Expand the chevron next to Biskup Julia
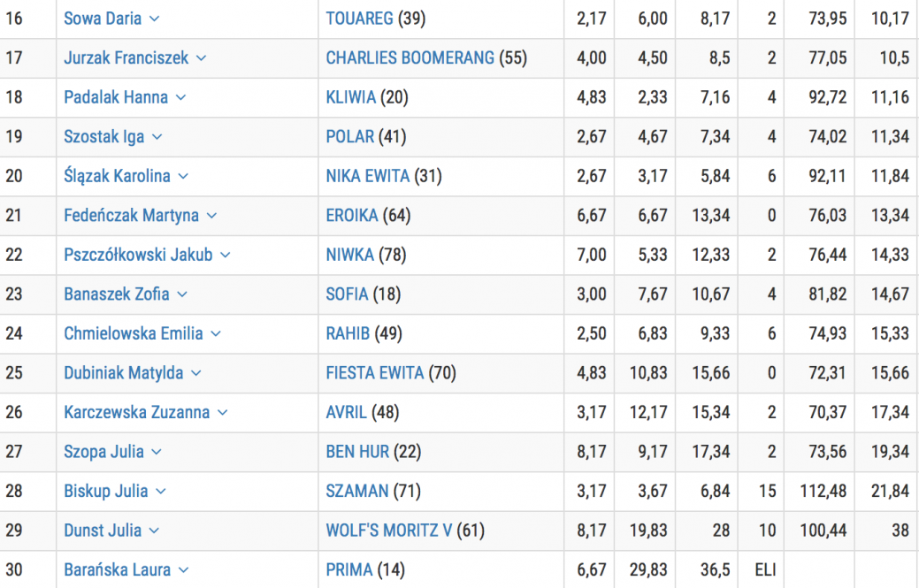This screenshot has width=919, height=588. (x=161, y=492)
